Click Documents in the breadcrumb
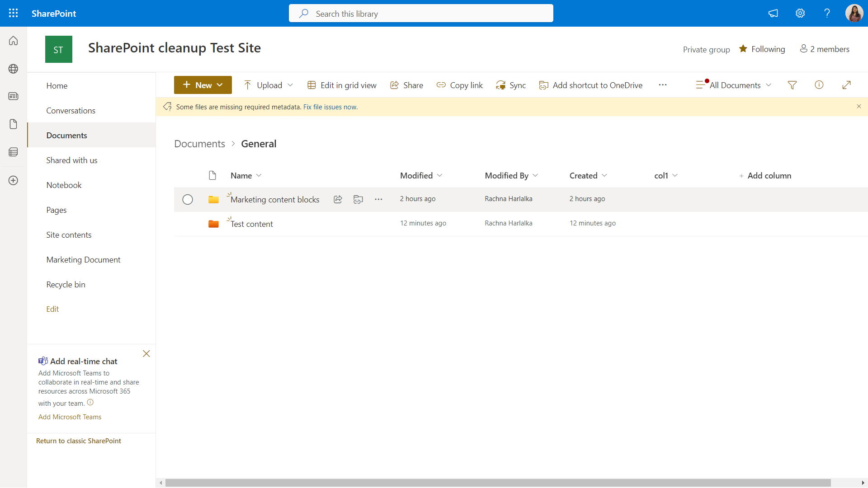 tap(199, 144)
